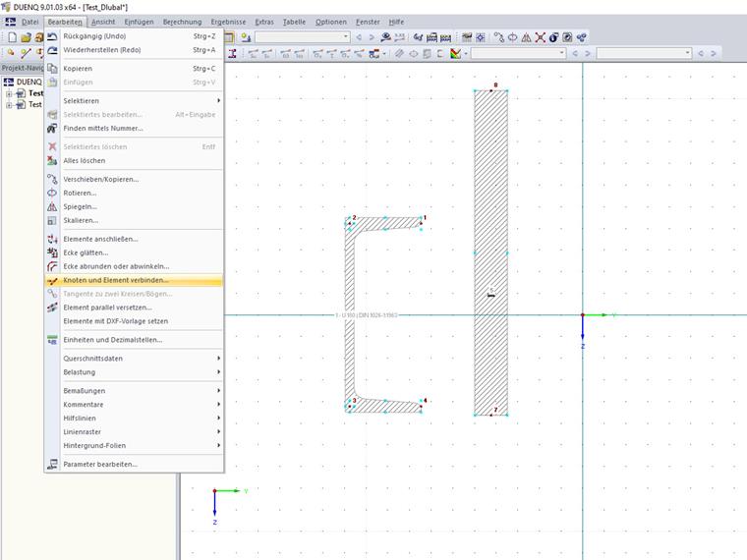Choose Kopieren in the Bearbeiten menu

(x=134, y=69)
